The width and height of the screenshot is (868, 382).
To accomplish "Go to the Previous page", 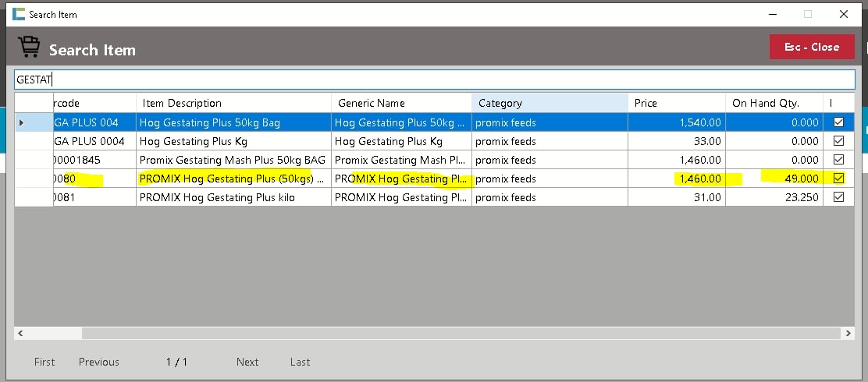I will point(99,362).
